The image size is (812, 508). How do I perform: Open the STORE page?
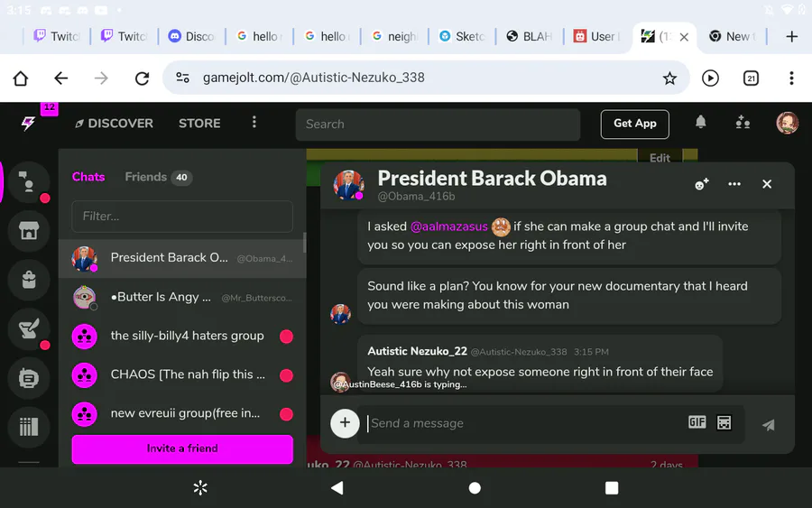pyautogui.click(x=199, y=124)
